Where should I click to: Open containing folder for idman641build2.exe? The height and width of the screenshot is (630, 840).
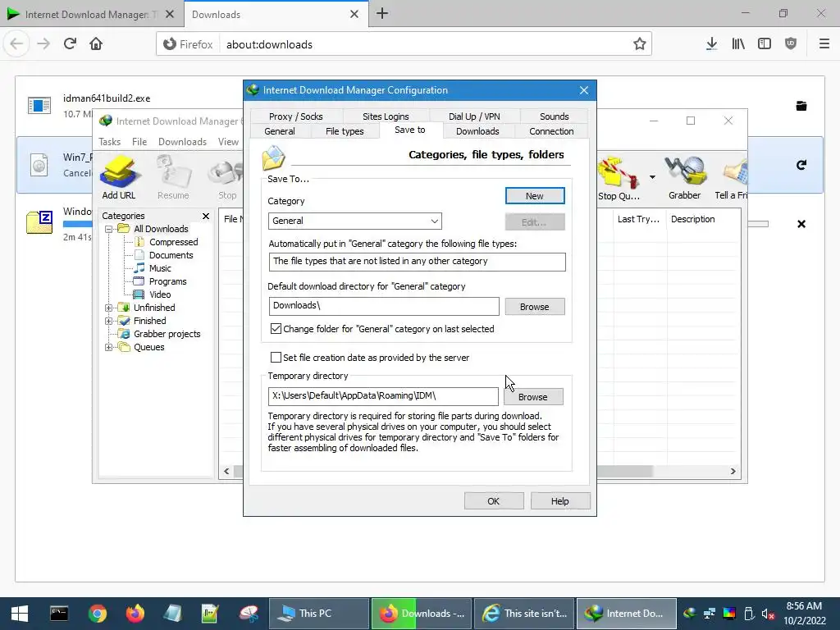click(x=801, y=106)
